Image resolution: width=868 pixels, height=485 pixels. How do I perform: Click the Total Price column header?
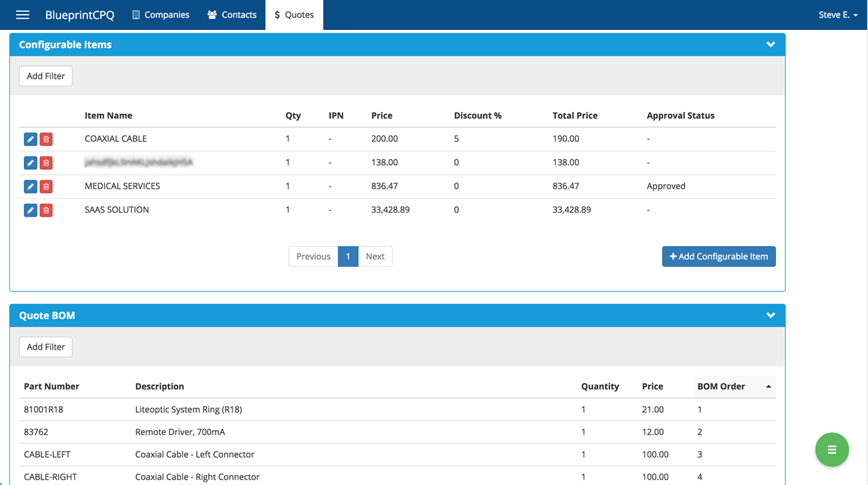575,115
